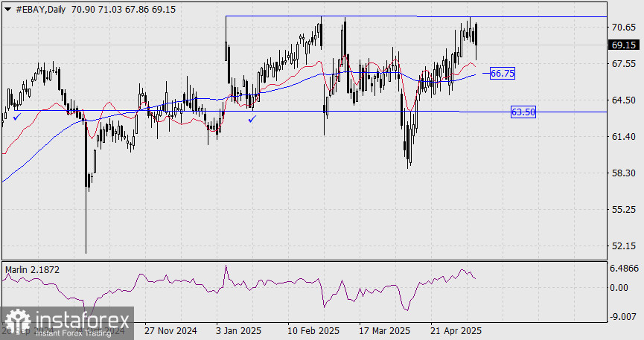Click the 67.55 price axis value
644x340 pixels.
(x=623, y=64)
